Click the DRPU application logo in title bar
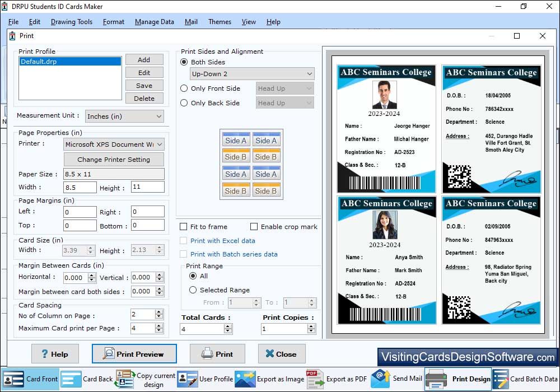The width and height of the screenshot is (560, 392). click(5, 6)
